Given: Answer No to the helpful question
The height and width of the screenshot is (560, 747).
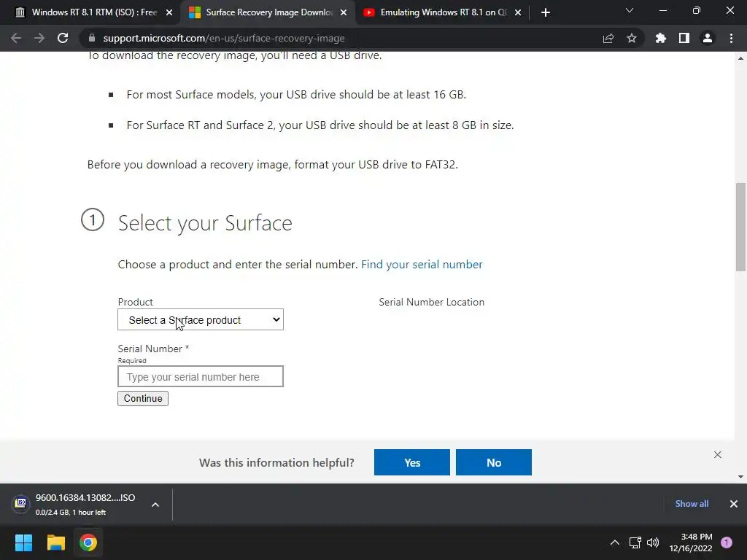Looking at the screenshot, I should click(494, 462).
